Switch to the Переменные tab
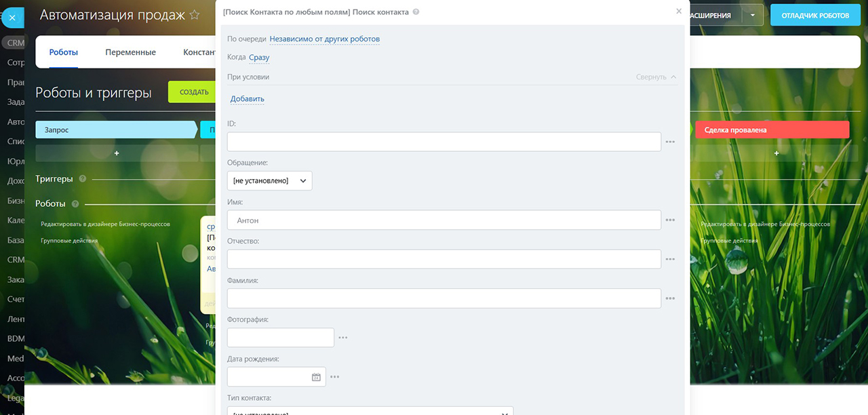The height and width of the screenshot is (415, 868). 130,52
